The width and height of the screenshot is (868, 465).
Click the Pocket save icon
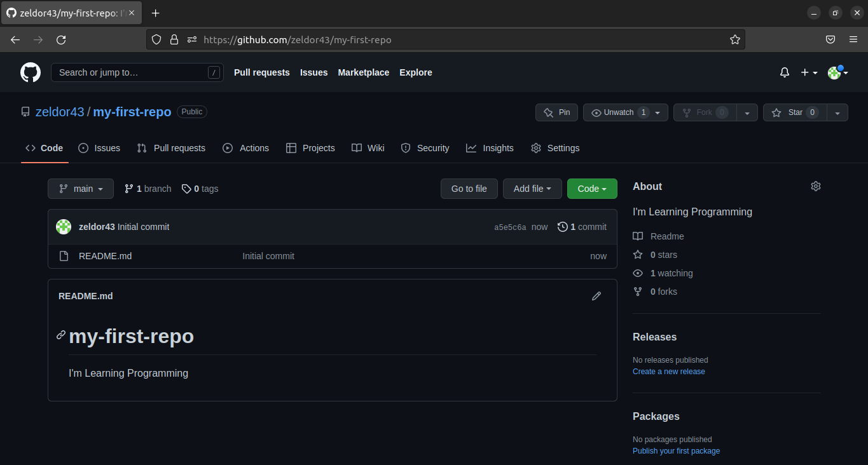[x=830, y=39]
